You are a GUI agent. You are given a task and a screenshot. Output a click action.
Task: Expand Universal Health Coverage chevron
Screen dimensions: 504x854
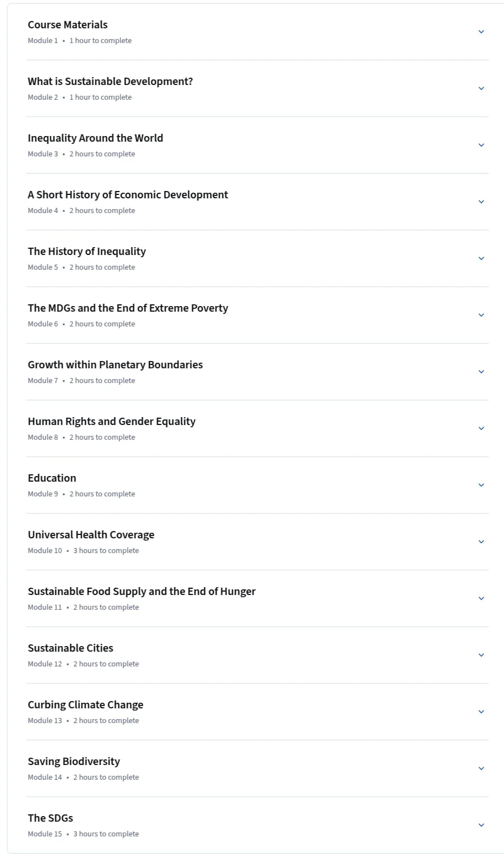pyautogui.click(x=481, y=542)
